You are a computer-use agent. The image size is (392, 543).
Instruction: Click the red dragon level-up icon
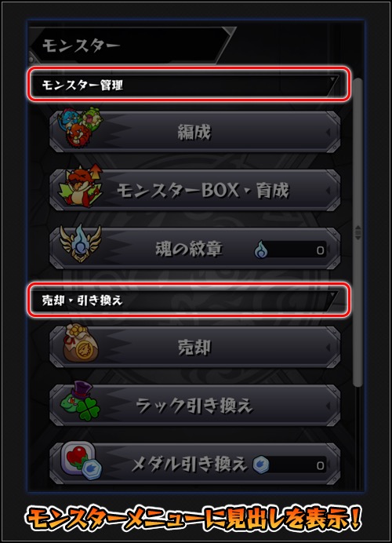(81, 187)
